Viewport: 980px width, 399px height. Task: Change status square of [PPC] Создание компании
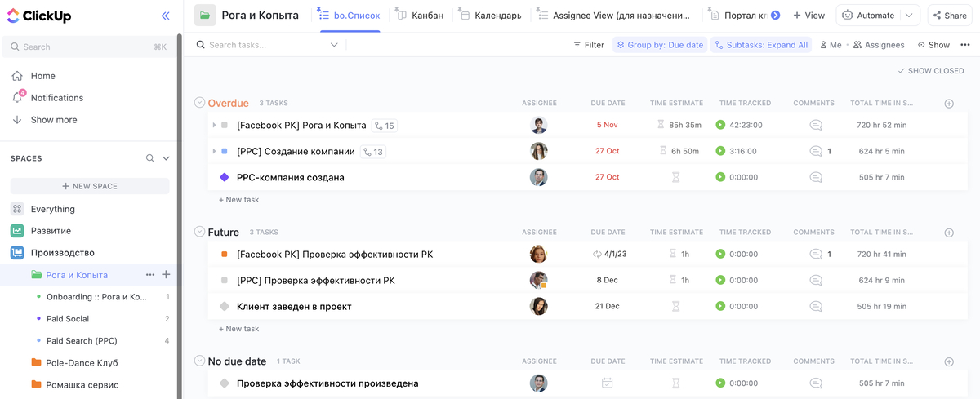225,152
